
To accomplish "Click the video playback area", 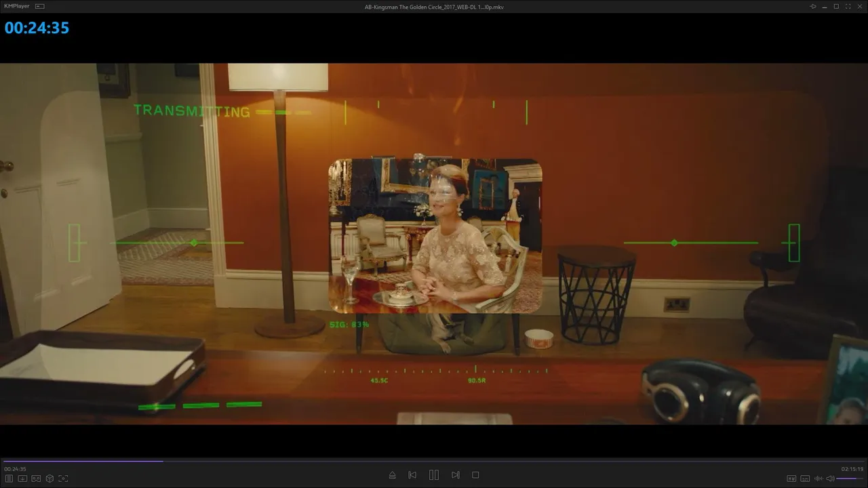I will click(434, 244).
